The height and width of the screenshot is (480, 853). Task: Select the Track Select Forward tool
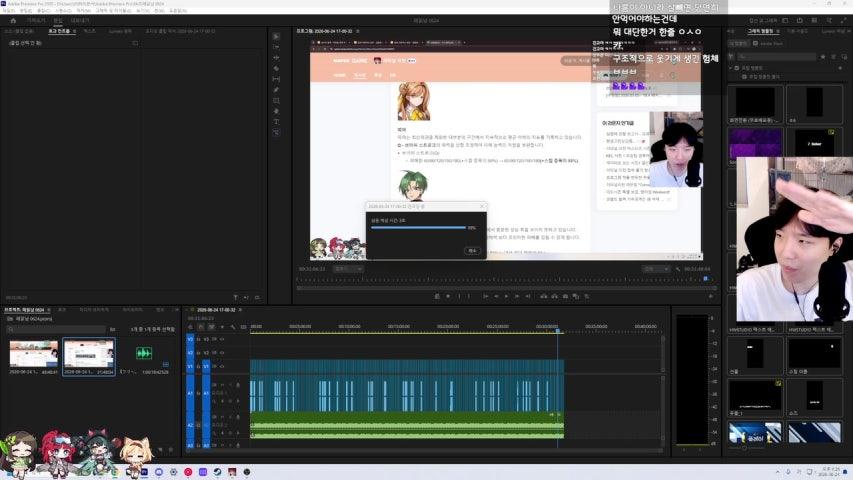point(276,47)
